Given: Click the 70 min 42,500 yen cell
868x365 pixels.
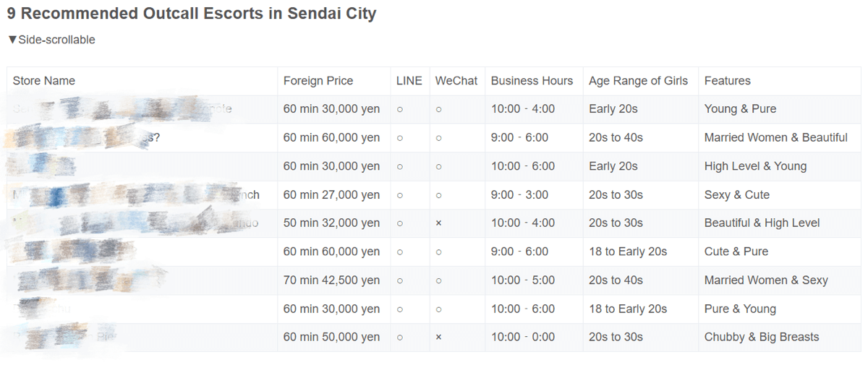Looking at the screenshot, I should (331, 280).
